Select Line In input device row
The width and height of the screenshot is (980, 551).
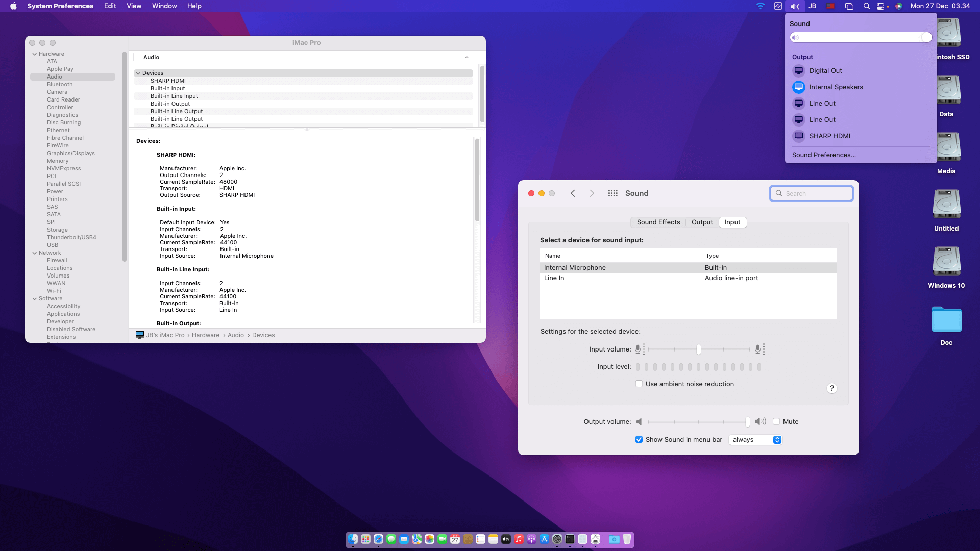pyautogui.click(x=554, y=278)
